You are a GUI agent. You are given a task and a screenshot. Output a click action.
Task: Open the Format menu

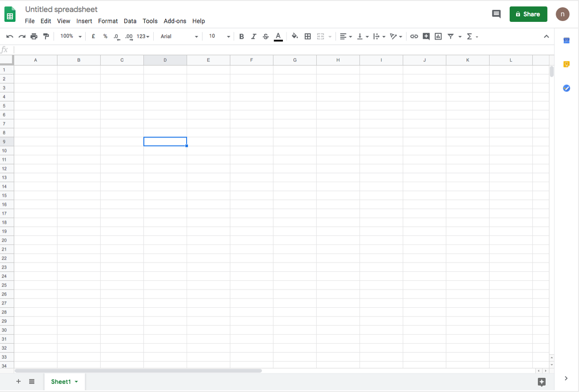[x=108, y=21]
